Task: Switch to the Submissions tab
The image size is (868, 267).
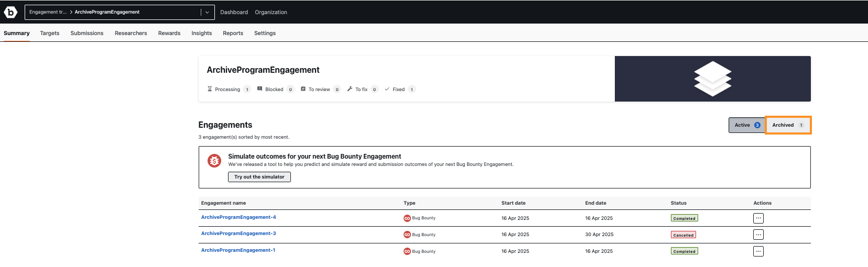Action: pos(87,33)
